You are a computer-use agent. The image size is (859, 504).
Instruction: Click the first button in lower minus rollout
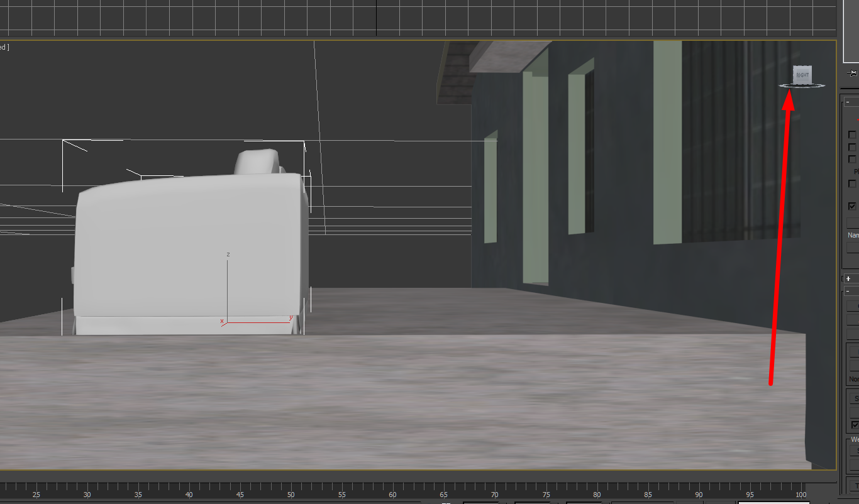pyautogui.click(x=853, y=305)
